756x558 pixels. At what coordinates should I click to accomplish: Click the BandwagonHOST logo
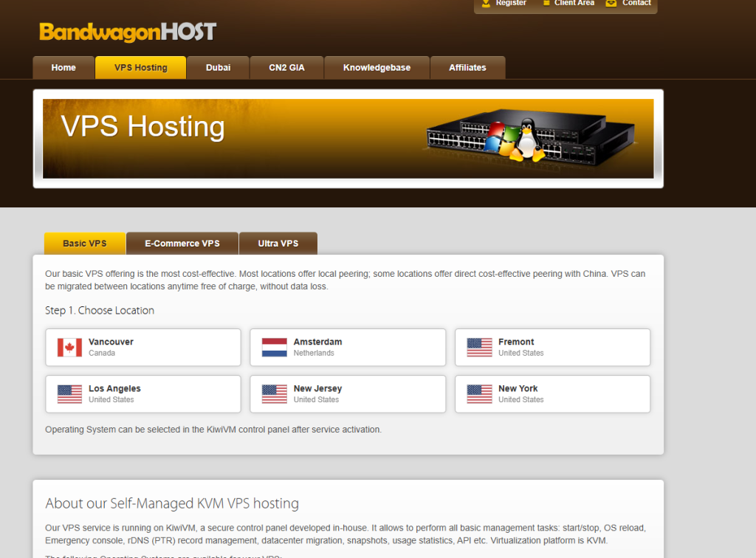[128, 32]
